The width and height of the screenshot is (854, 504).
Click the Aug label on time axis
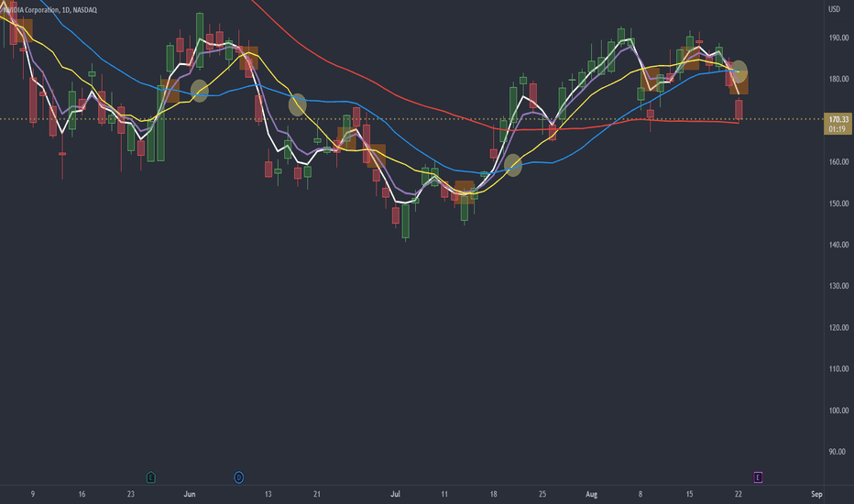click(x=592, y=494)
